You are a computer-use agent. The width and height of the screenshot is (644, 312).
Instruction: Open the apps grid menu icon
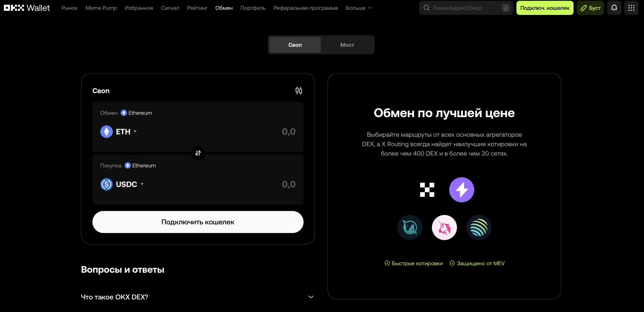point(631,8)
